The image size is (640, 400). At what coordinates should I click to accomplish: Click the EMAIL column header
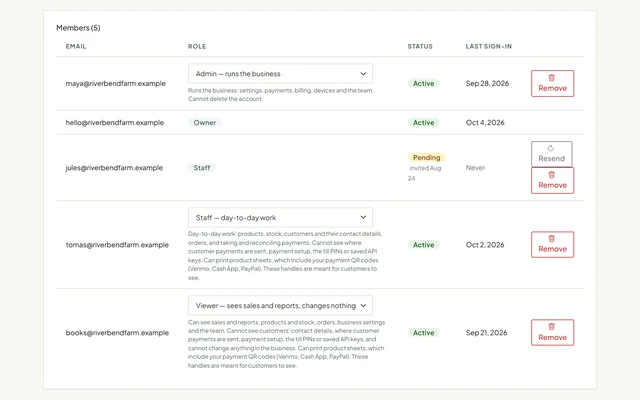[x=76, y=47]
